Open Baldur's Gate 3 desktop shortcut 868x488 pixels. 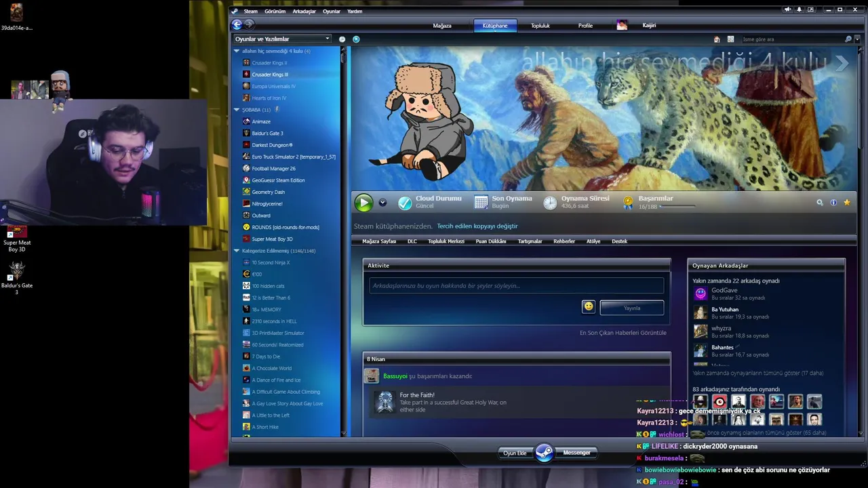pos(17,277)
